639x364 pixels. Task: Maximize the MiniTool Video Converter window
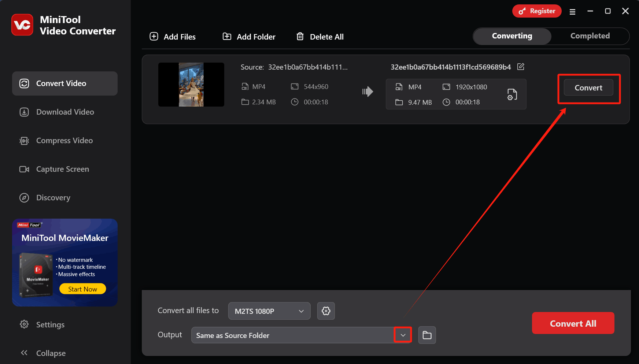point(608,11)
